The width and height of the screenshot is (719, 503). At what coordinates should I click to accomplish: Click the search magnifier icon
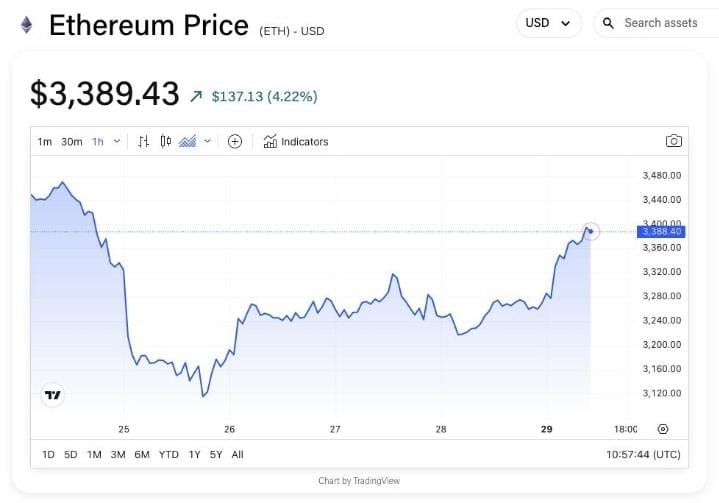(x=608, y=23)
